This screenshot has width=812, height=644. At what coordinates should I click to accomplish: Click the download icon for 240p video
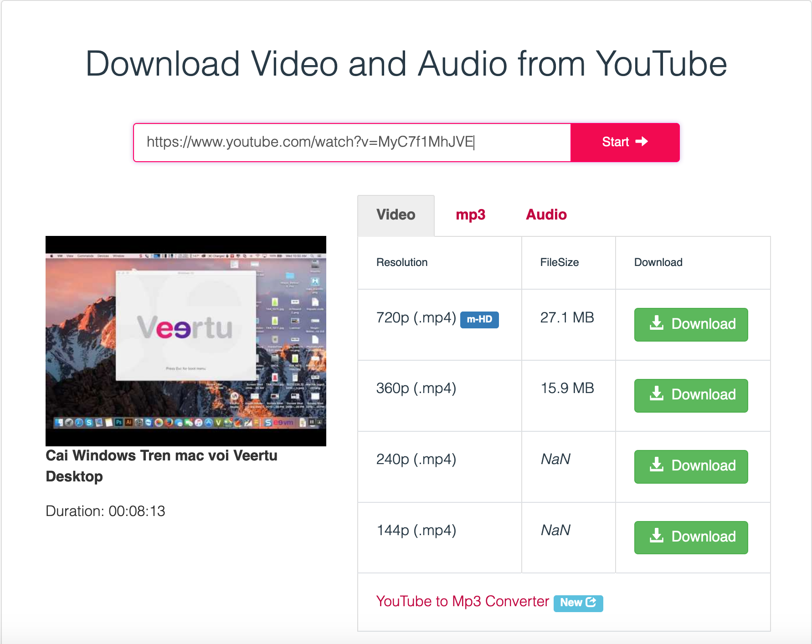pos(657,465)
